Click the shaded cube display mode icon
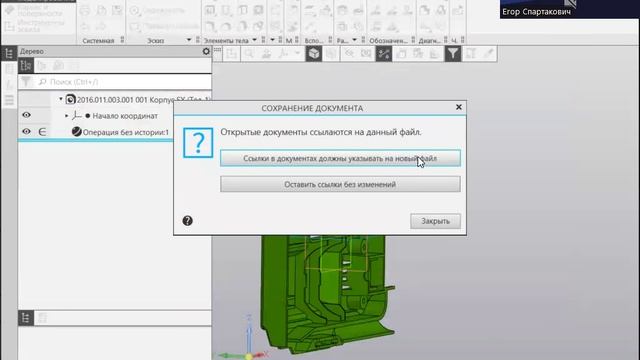 click(x=314, y=54)
